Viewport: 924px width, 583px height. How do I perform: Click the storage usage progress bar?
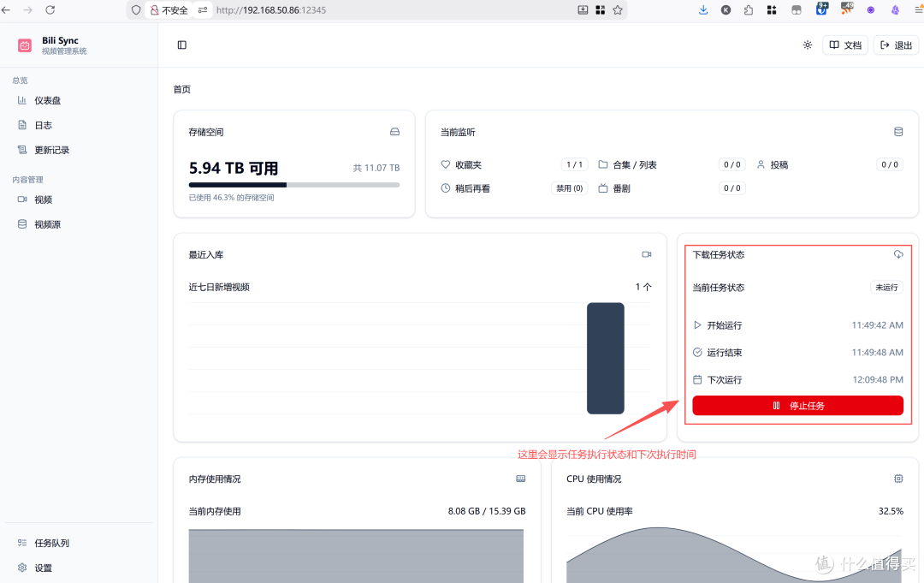click(x=294, y=185)
